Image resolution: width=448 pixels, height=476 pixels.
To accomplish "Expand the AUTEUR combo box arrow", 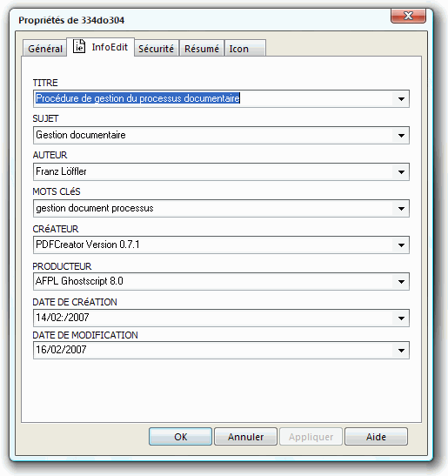I will pyautogui.click(x=401, y=172).
